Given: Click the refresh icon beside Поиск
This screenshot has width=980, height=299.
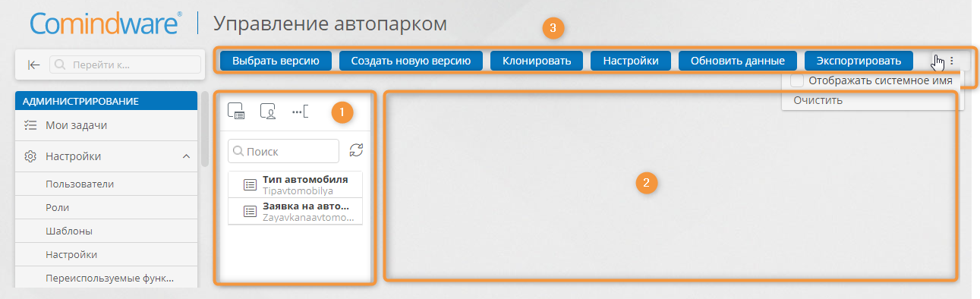Looking at the screenshot, I should point(356,150).
